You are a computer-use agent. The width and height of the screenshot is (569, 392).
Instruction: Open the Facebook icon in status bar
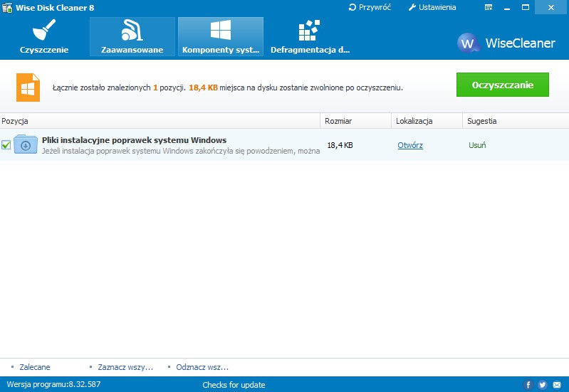[x=528, y=385]
